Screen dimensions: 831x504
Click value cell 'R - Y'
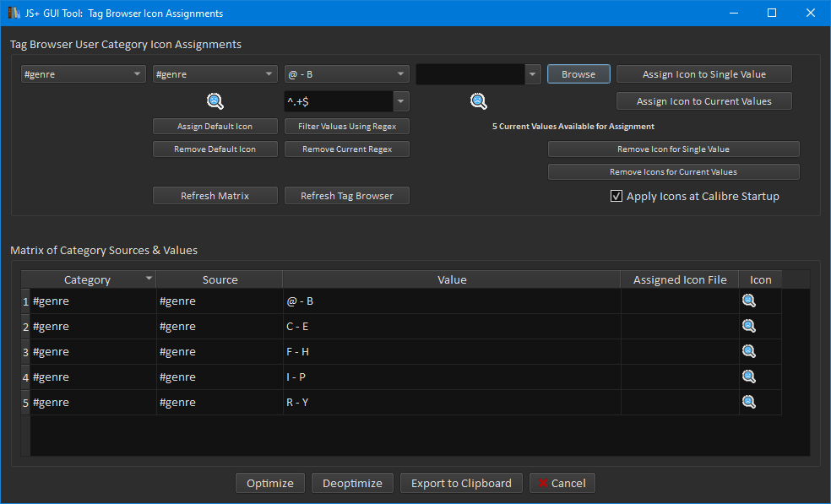(452, 403)
